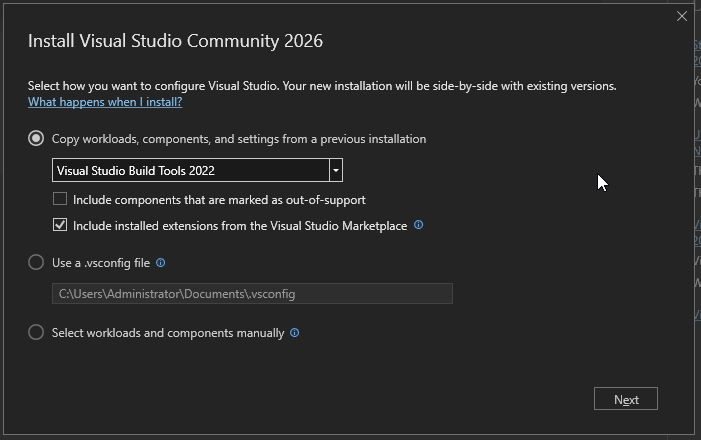Click the info icon beside Marketplace extensions option

point(419,225)
